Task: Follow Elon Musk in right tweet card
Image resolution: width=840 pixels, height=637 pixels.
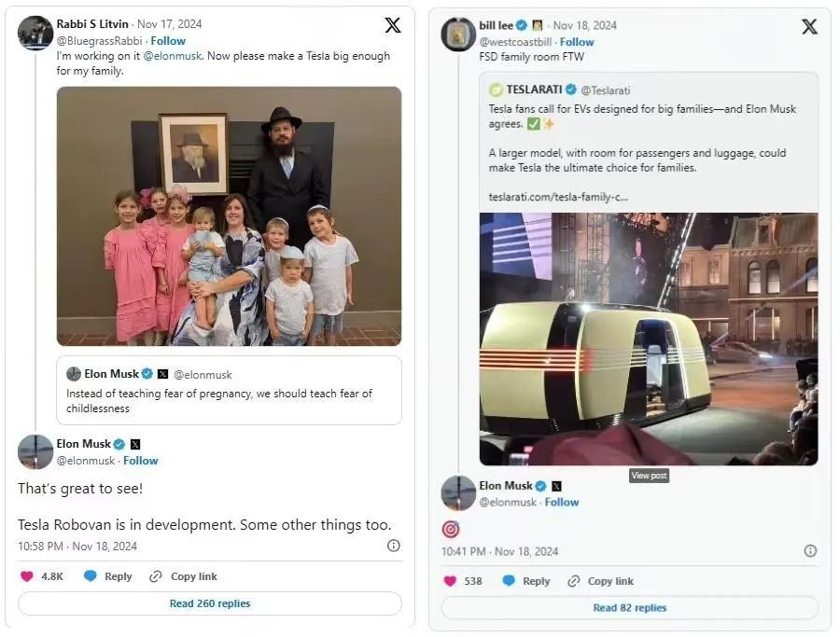Action: 562,502
